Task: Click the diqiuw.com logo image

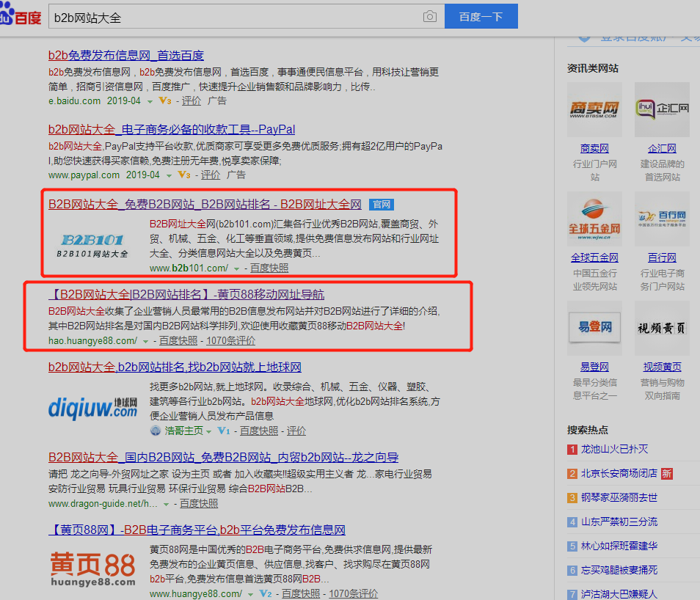Action: click(x=92, y=408)
